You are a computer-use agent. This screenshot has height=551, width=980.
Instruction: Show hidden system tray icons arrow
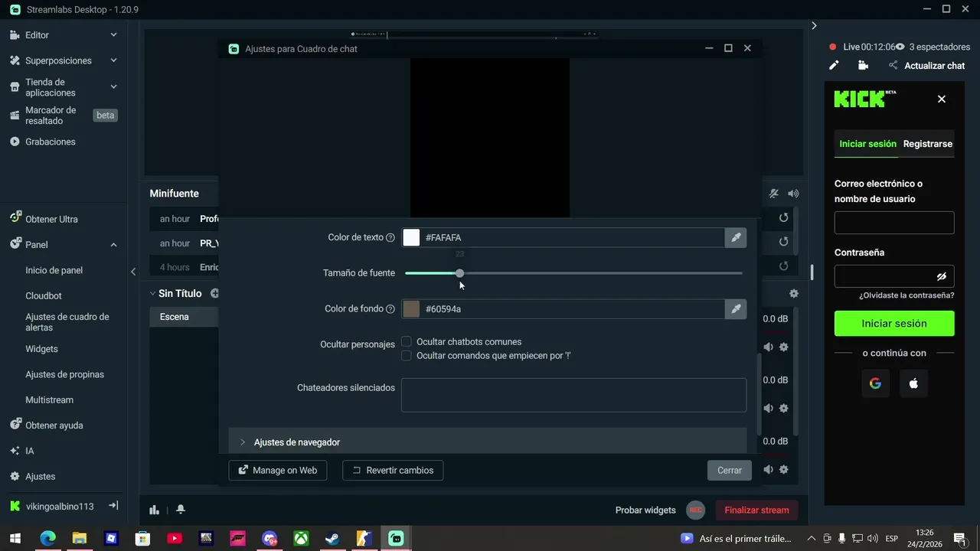pyautogui.click(x=812, y=539)
